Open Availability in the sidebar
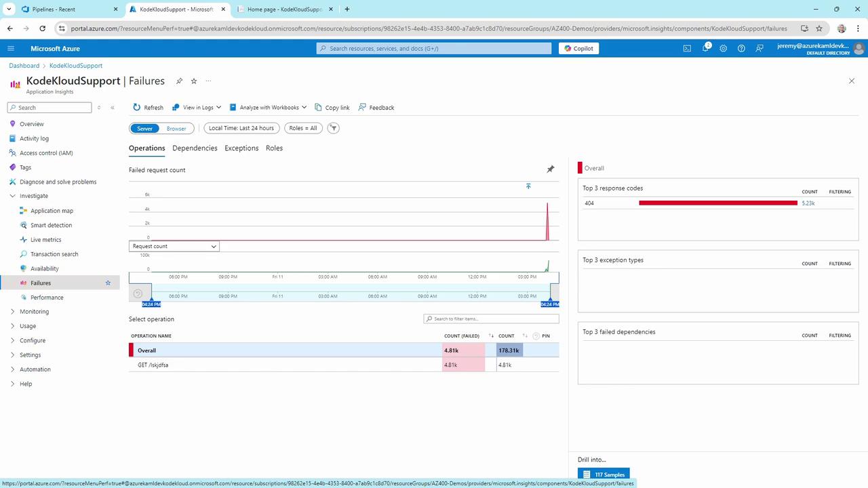 click(x=45, y=268)
